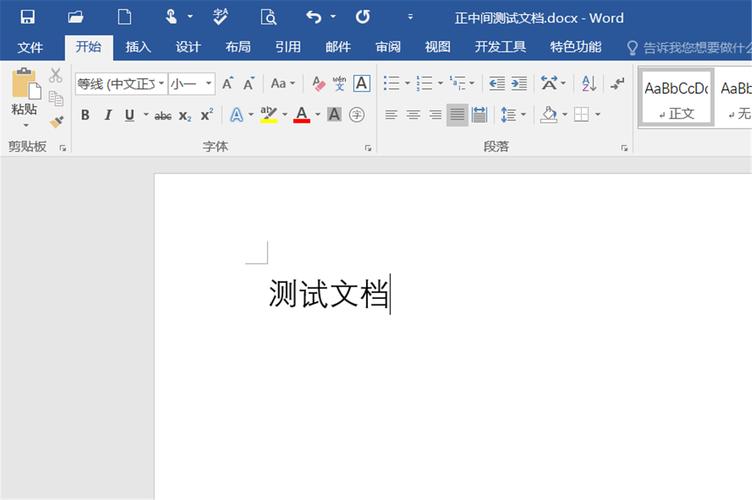Image resolution: width=752 pixels, height=500 pixels.
Task: Select the Format Painter brush icon
Action: (56, 121)
